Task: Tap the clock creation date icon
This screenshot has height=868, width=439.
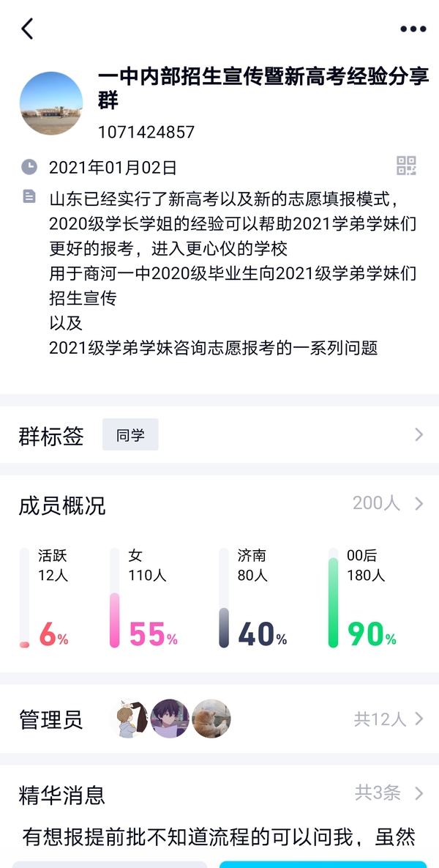Action: click(29, 167)
